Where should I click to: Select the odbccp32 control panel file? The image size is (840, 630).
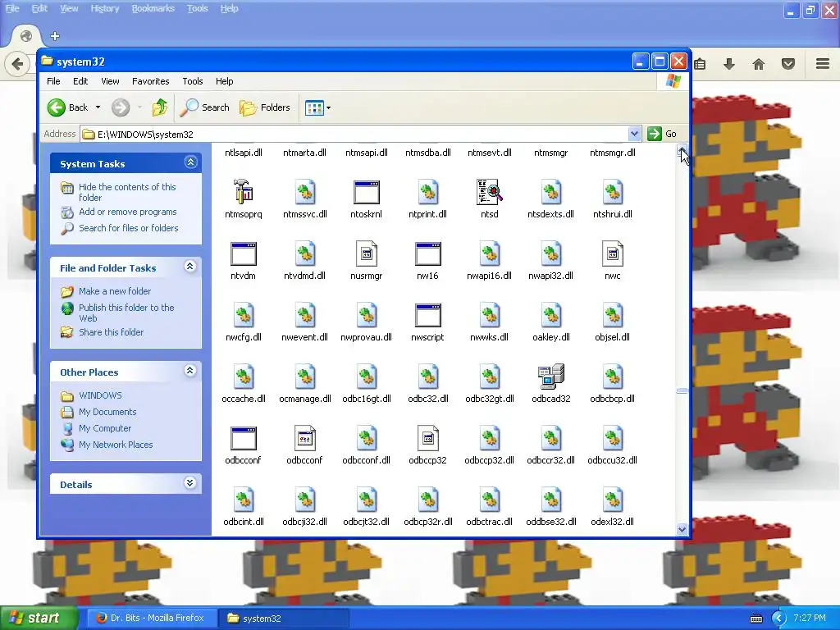427,438
